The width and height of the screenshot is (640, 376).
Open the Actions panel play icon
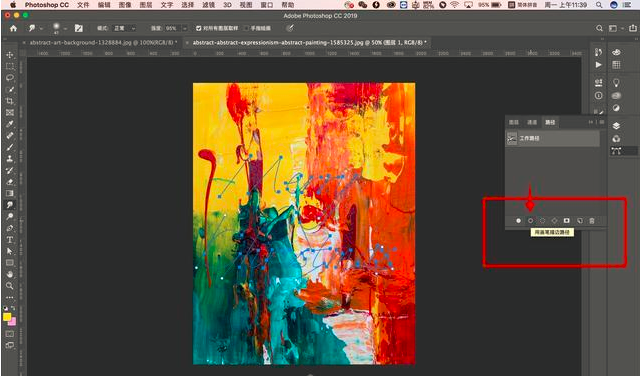598,65
